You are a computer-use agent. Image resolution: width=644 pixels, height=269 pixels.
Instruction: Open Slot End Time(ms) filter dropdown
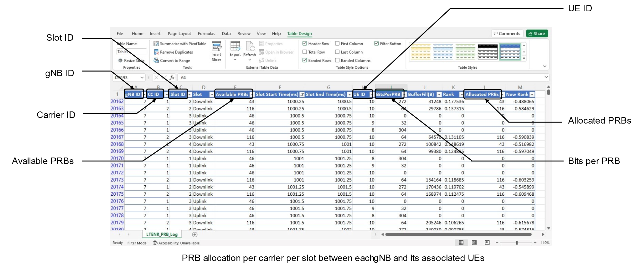[x=349, y=94]
